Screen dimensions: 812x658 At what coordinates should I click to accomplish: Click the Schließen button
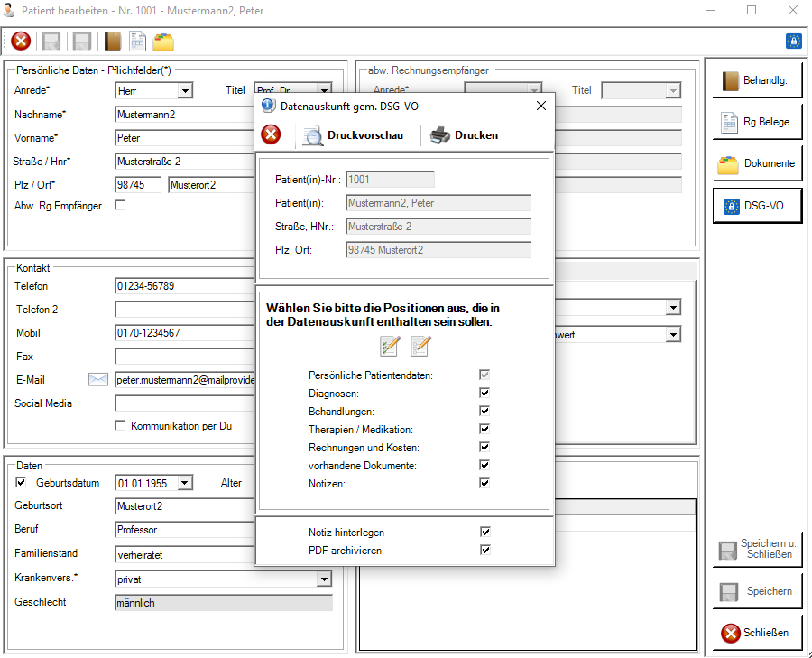coord(757,633)
